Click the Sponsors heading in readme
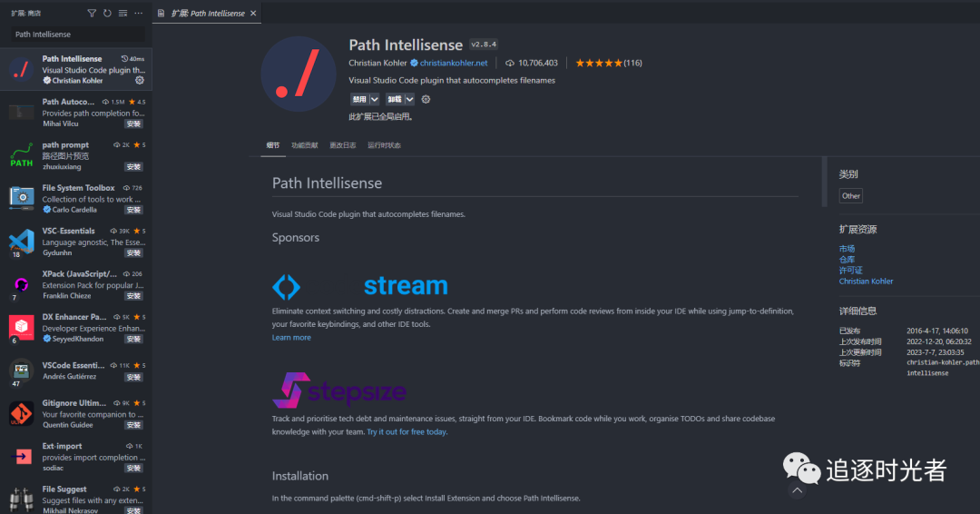 tap(296, 238)
